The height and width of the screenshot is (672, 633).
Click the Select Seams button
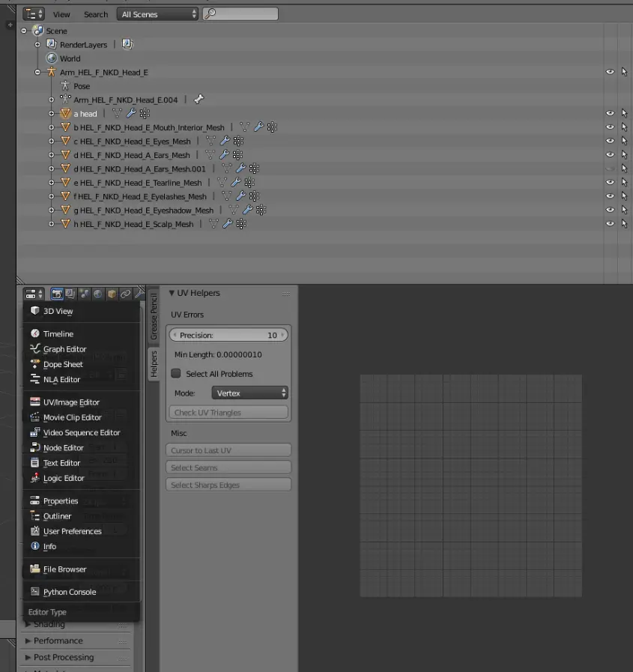[228, 467]
